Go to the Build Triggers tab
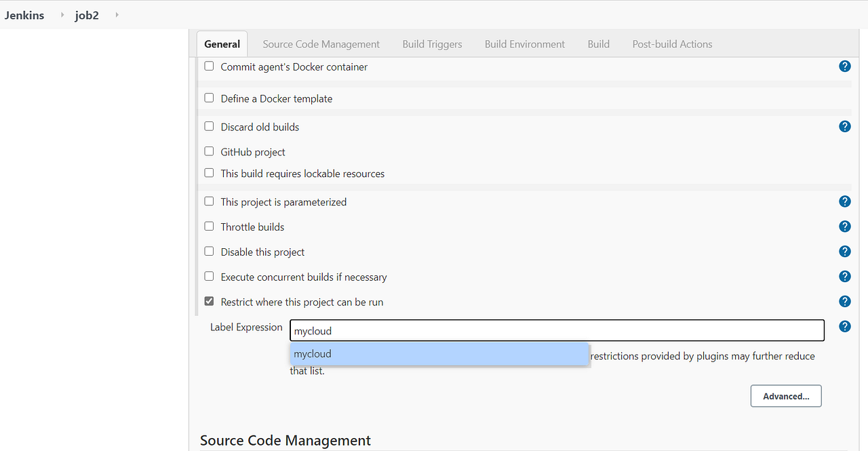Viewport: 868px width, 451px height. [432, 44]
